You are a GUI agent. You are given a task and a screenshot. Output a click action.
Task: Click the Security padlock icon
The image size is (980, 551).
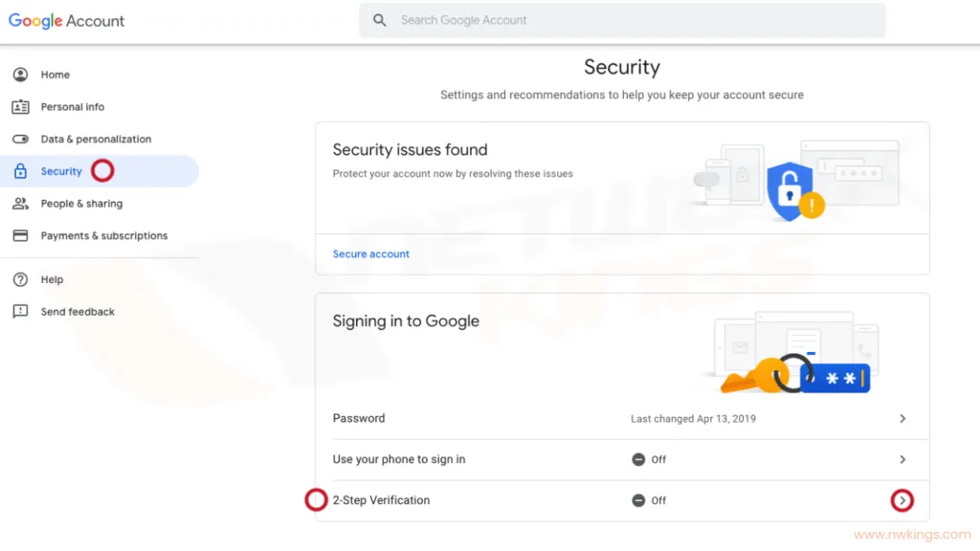pos(20,172)
